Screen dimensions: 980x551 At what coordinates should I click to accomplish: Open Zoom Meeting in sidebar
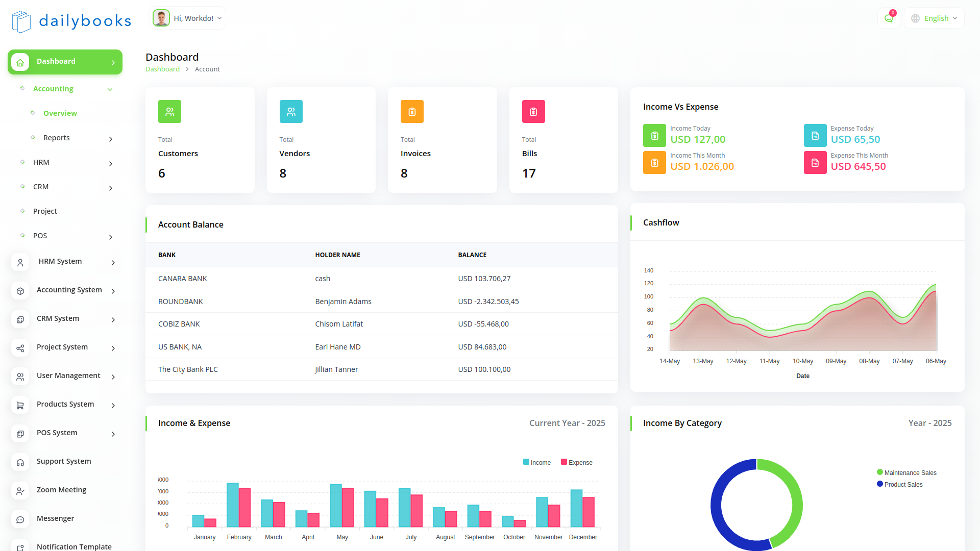(x=61, y=490)
